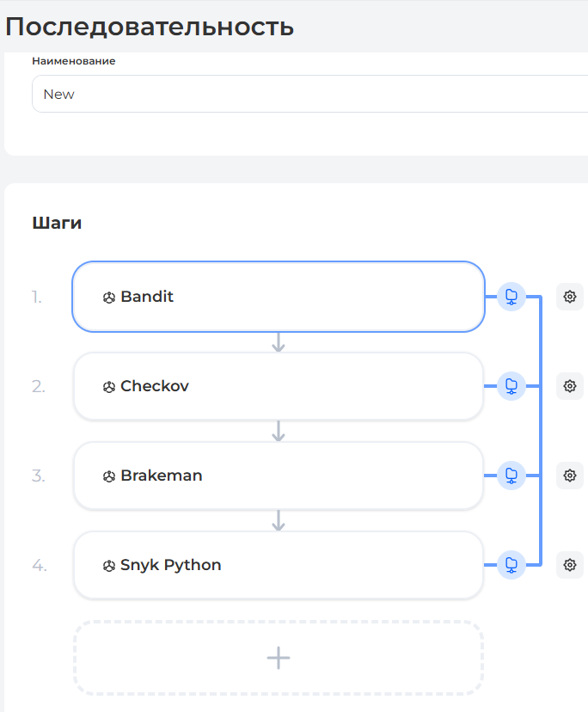
Task: Click the network folder icon beside Snyk Python
Action: click(x=511, y=565)
